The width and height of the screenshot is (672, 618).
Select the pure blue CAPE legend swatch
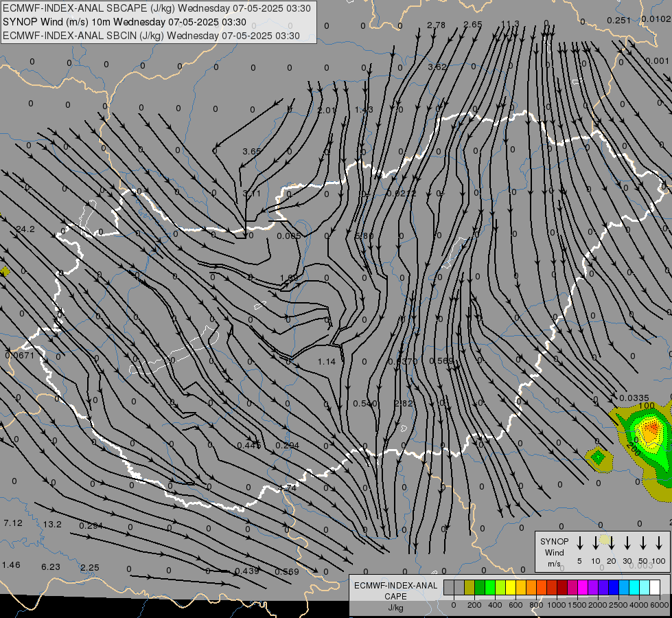(613, 588)
